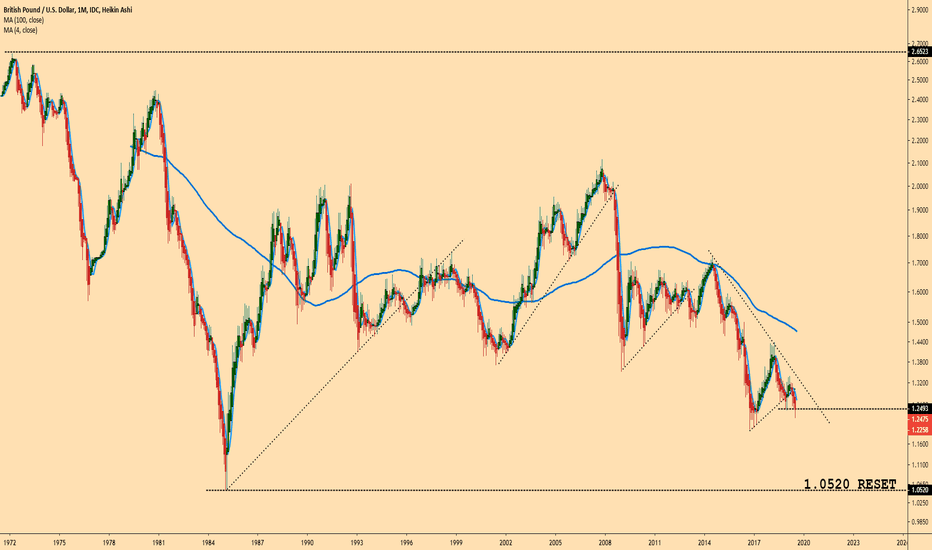Viewport: 932px width, 550px height.
Task: Click the 2.3000 price scale value
Action: tap(920, 120)
